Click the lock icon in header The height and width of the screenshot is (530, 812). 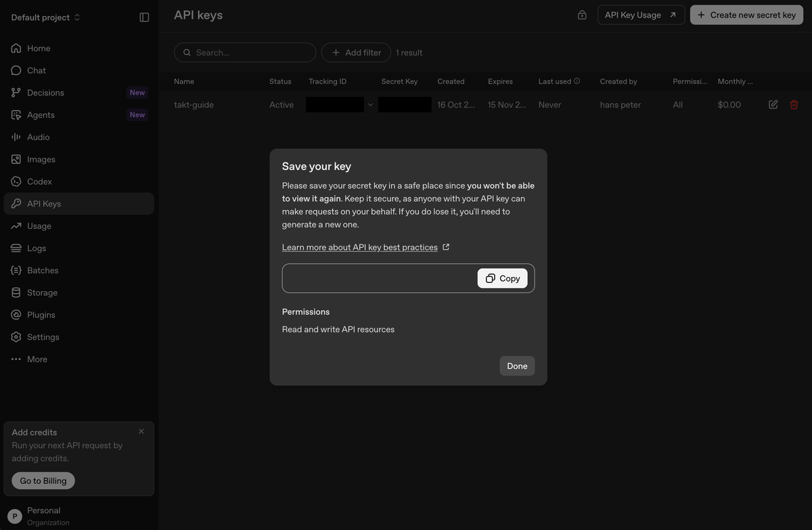[582, 15]
